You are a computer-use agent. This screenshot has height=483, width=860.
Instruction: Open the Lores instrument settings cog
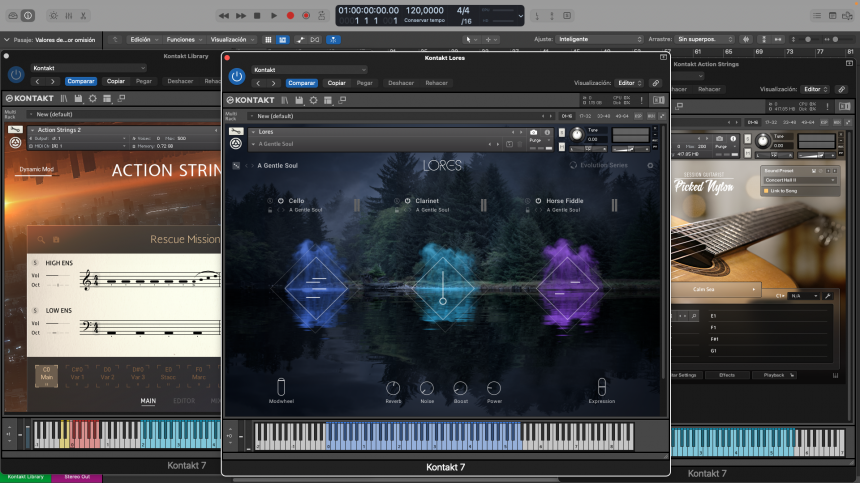click(650, 166)
